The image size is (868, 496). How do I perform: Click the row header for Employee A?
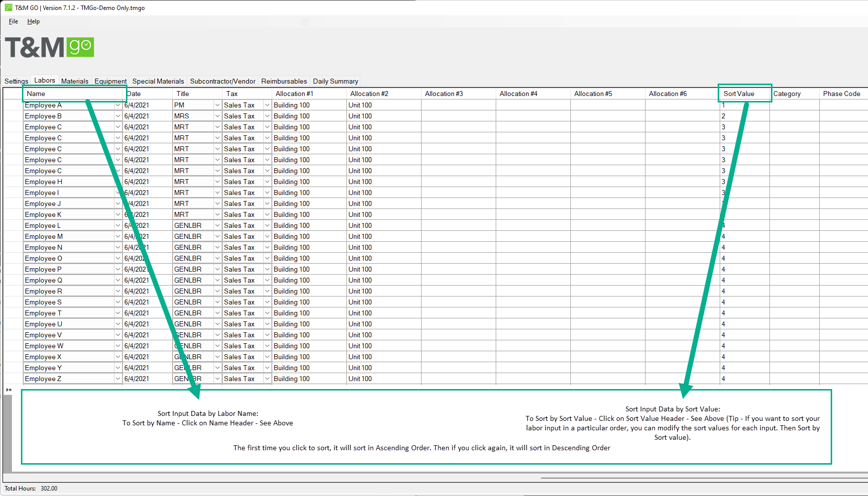[13, 105]
